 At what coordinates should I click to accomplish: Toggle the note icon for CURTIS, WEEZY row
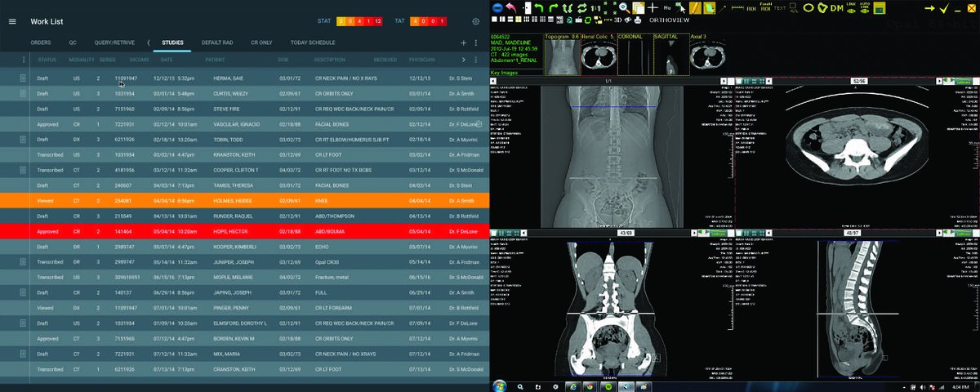point(24,94)
